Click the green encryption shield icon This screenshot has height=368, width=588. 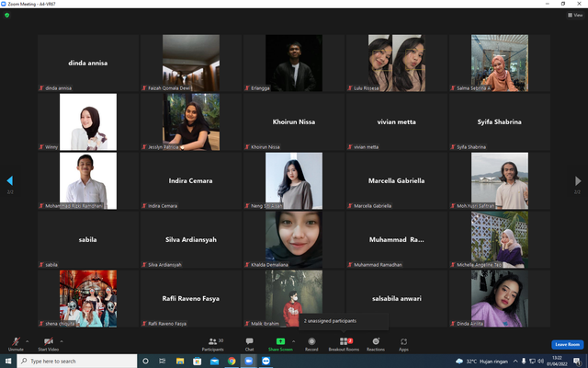[6, 15]
